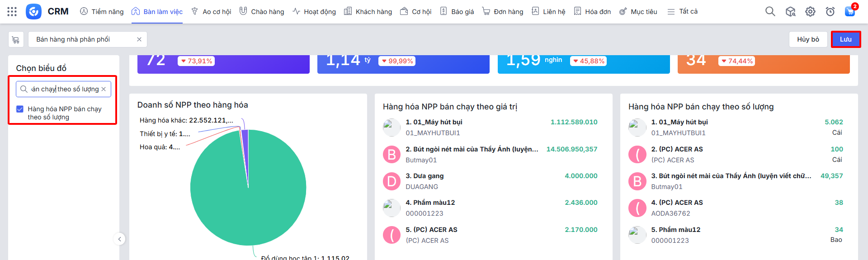Screen dimensions: 868x260
Task: Click the 3D box icon in top bar
Action: pos(790,11)
